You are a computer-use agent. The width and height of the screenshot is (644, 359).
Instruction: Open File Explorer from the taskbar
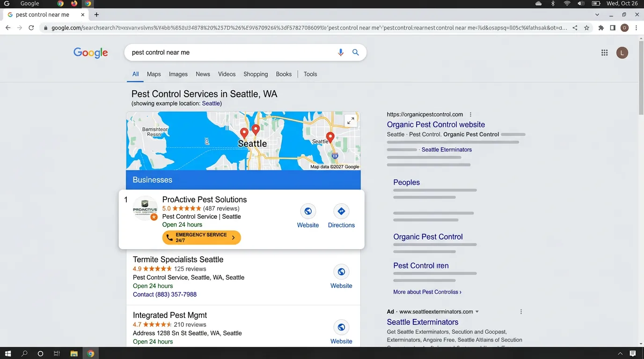[73, 354]
